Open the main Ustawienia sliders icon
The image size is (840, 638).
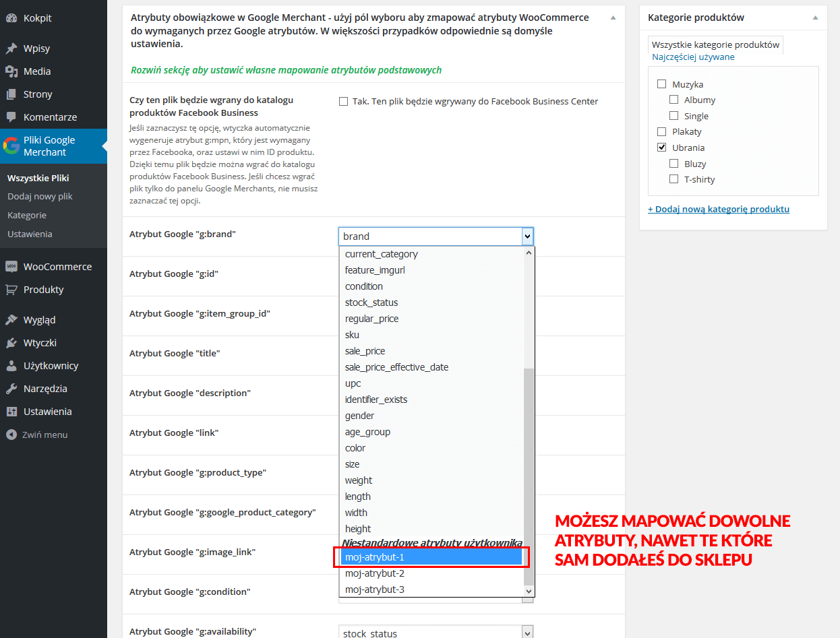11,412
